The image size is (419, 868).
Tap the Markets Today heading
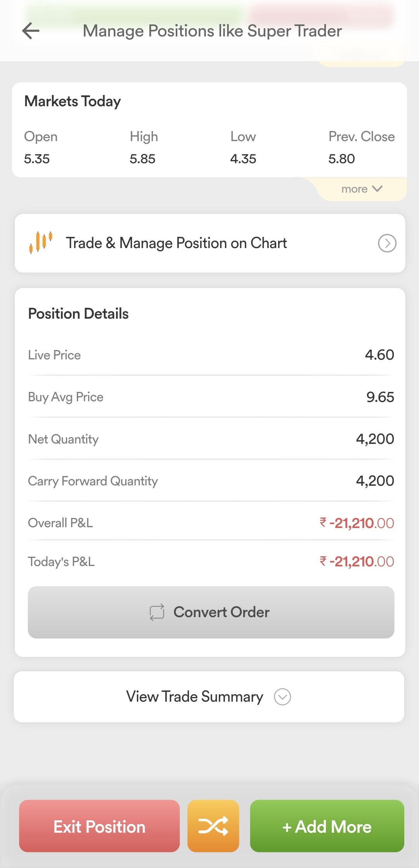pyautogui.click(x=73, y=101)
